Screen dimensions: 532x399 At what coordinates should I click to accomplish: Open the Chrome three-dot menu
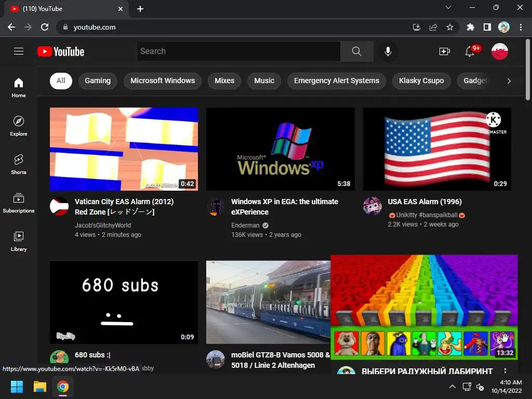[521, 27]
